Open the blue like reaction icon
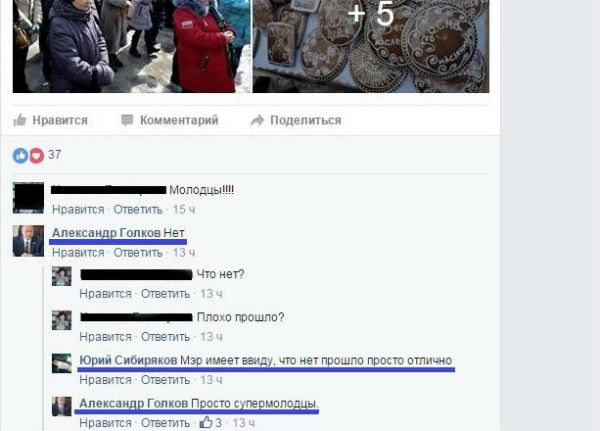 pyautogui.click(x=20, y=155)
